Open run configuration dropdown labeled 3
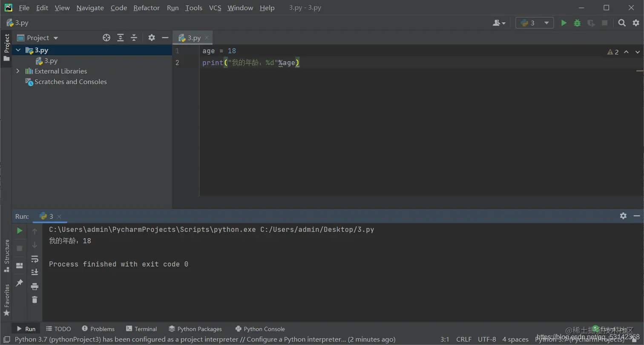The image size is (644, 345). coord(535,23)
